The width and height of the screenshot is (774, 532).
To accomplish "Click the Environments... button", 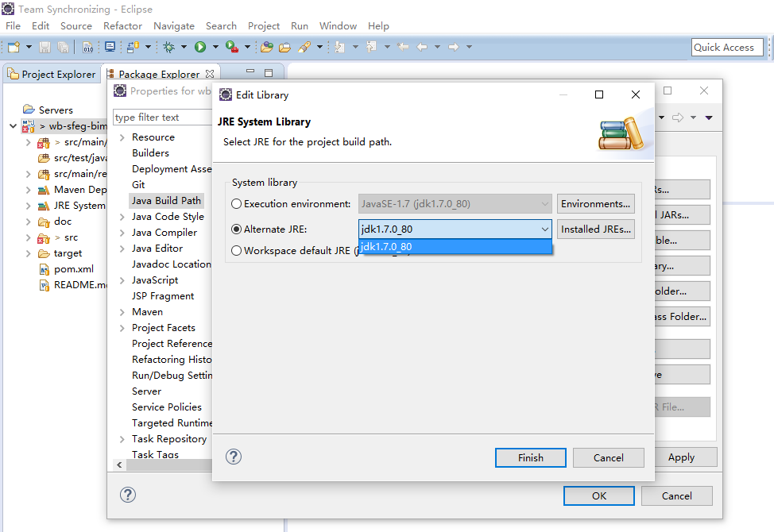I will 596,203.
